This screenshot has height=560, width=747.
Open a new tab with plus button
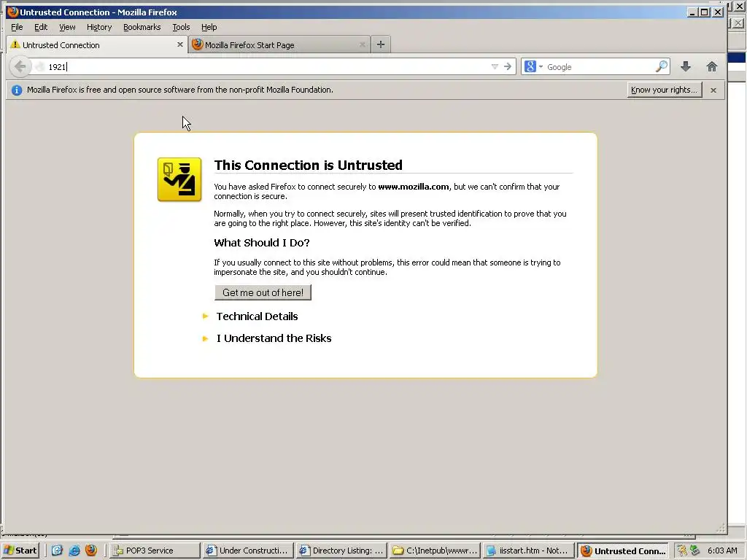click(380, 44)
